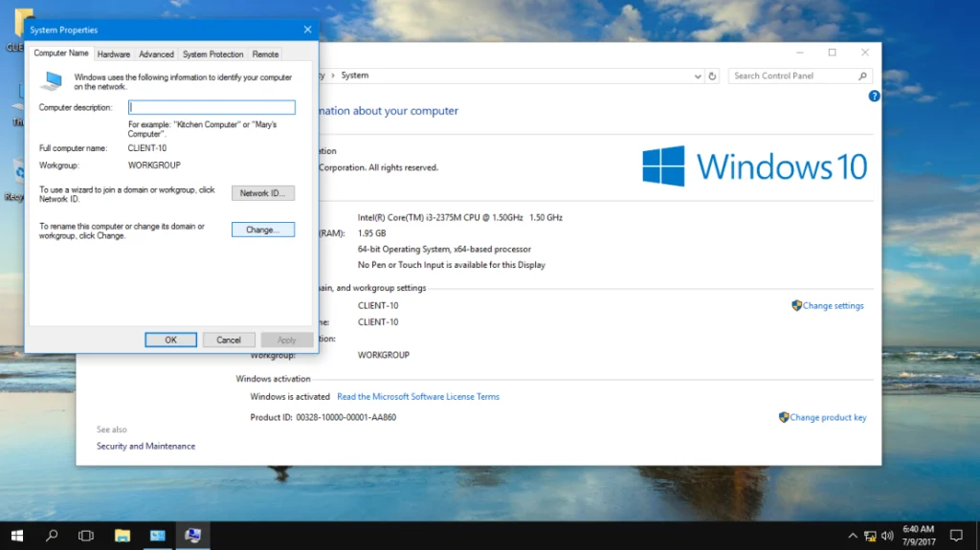Open Action Center notifications icon
This screenshot has width=980, height=550.
[x=956, y=536]
